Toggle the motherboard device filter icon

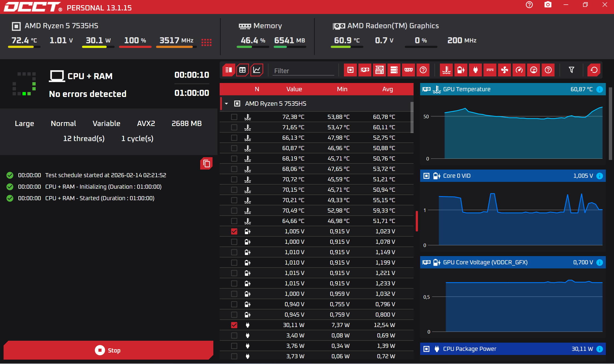pos(379,70)
